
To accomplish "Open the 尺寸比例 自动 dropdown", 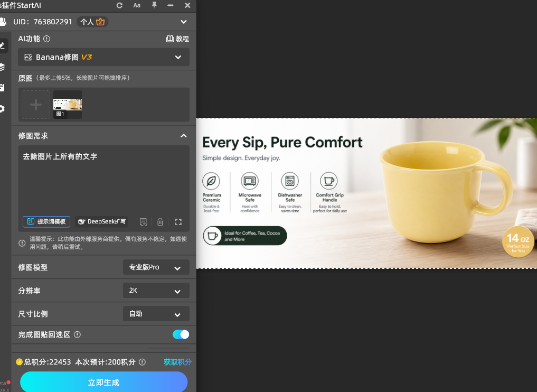I will coord(156,314).
